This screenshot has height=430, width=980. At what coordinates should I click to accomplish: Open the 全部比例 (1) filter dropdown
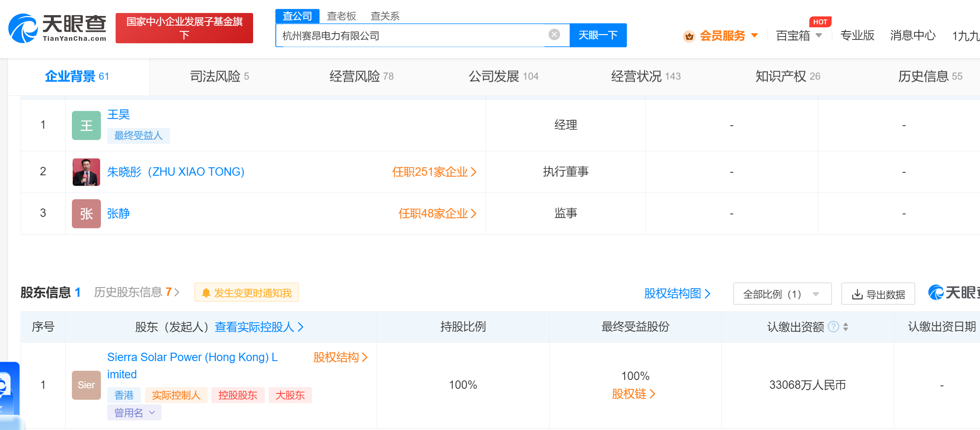point(782,294)
